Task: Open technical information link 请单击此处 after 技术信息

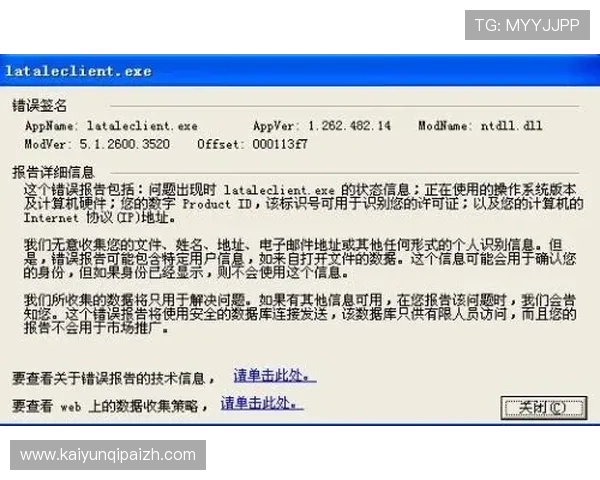Action: tap(275, 376)
